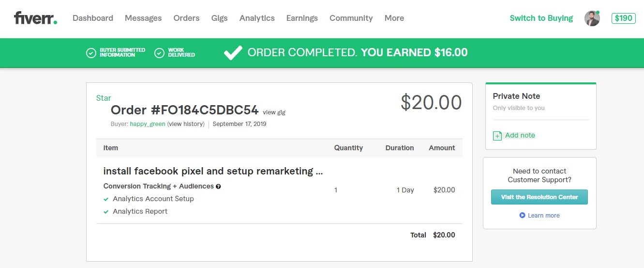The height and width of the screenshot is (268, 644).
Task: Click the view gig link
Action: coord(274,112)
